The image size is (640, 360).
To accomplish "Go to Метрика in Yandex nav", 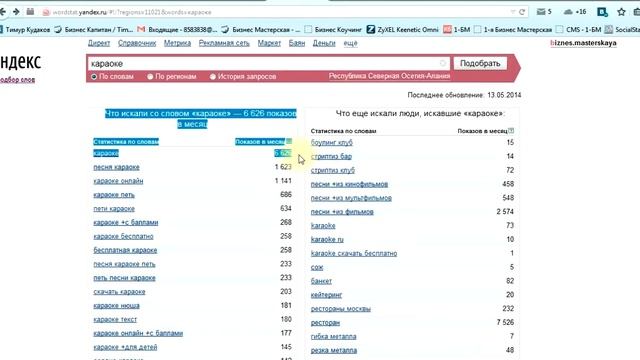I will point(177,43).
